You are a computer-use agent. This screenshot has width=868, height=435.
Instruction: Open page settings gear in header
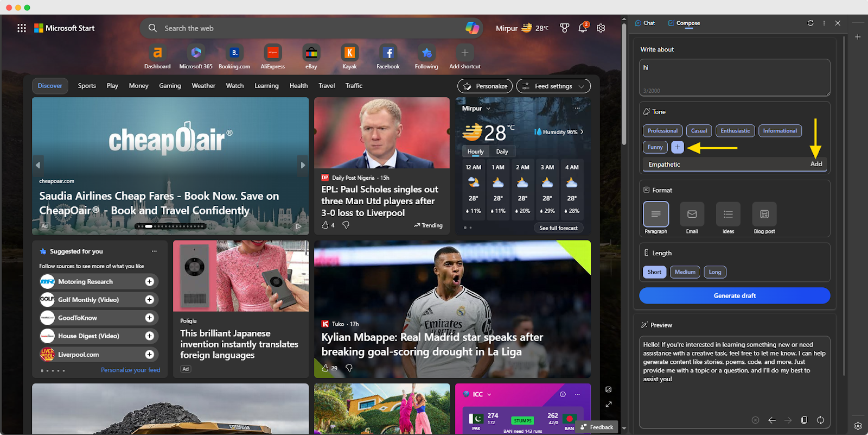[x=601, y=28]
